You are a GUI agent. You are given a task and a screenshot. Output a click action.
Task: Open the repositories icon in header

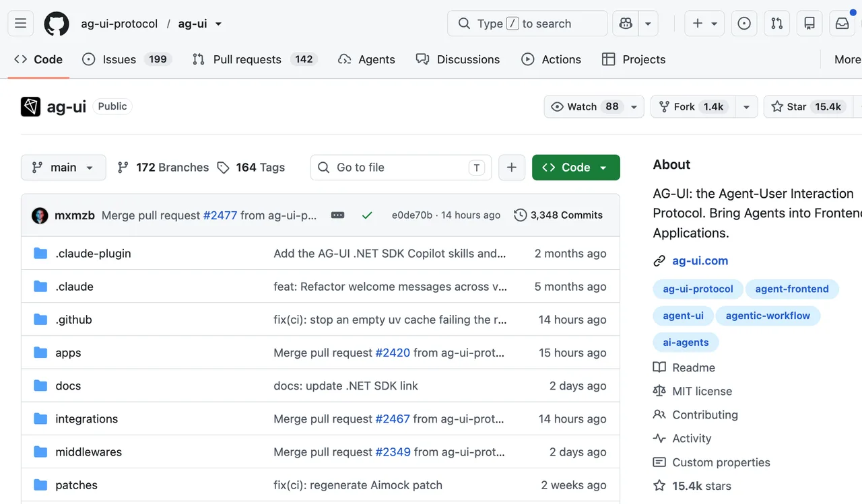pos(809,24)
